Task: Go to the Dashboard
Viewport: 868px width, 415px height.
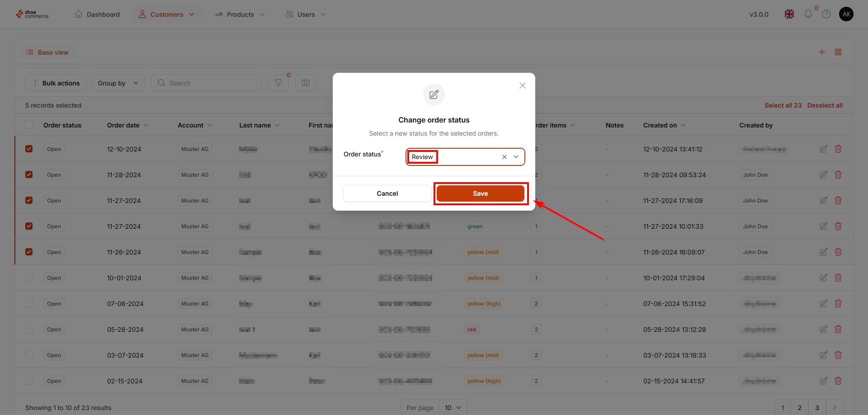Action: pos(97,14)
